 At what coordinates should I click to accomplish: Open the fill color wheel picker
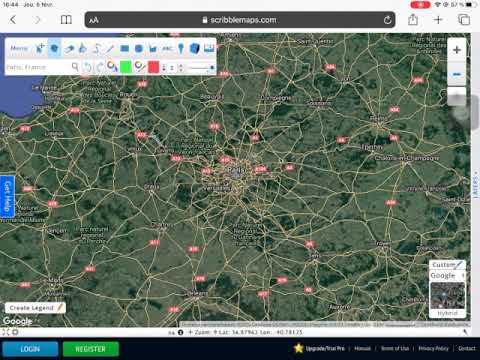[112, 67]
